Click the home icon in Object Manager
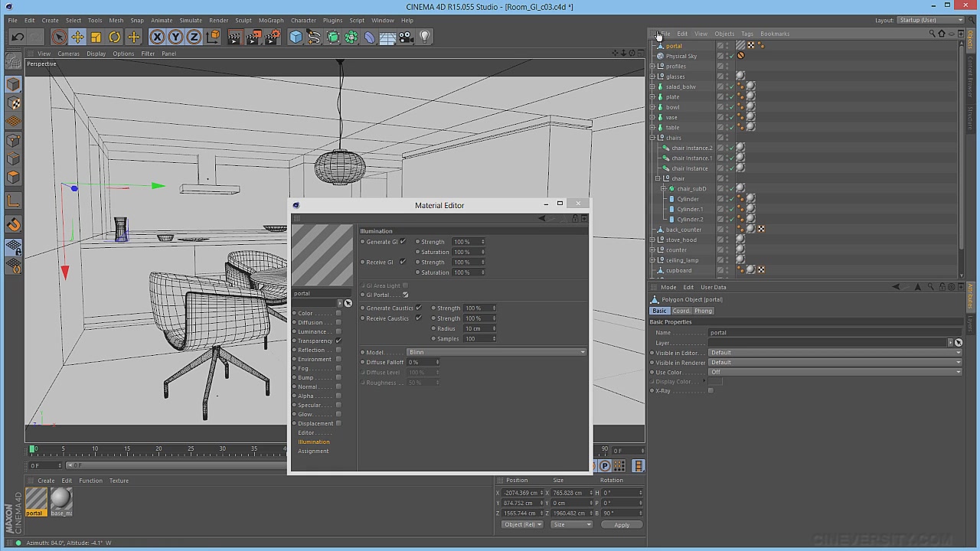 pyautogui.click(x=942, y=34)
